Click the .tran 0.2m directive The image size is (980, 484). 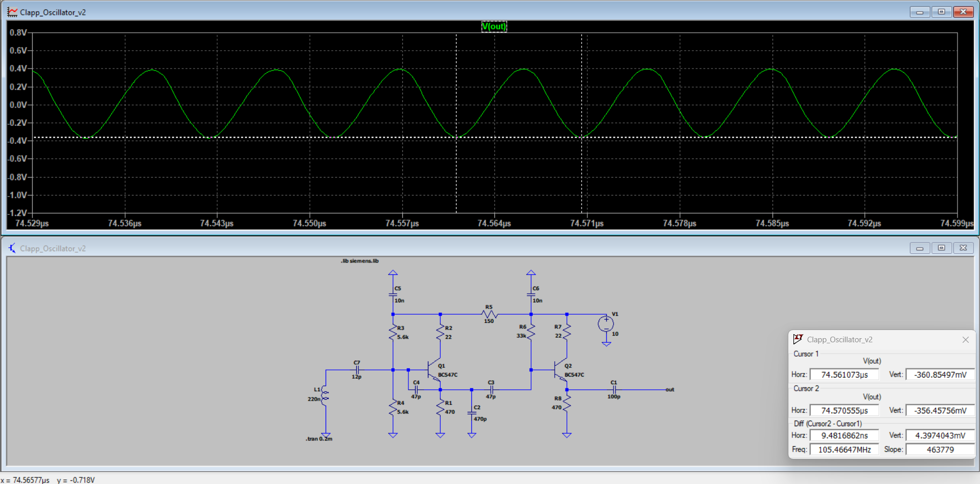pyautogui.click(x=319, y=439)
